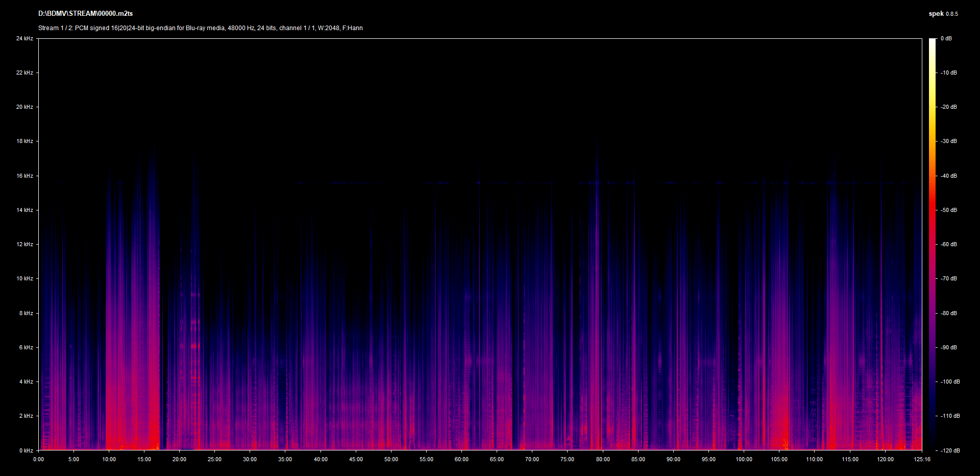
Task: Select the 65:00 time axis marker
Action: tap(497, 459)
